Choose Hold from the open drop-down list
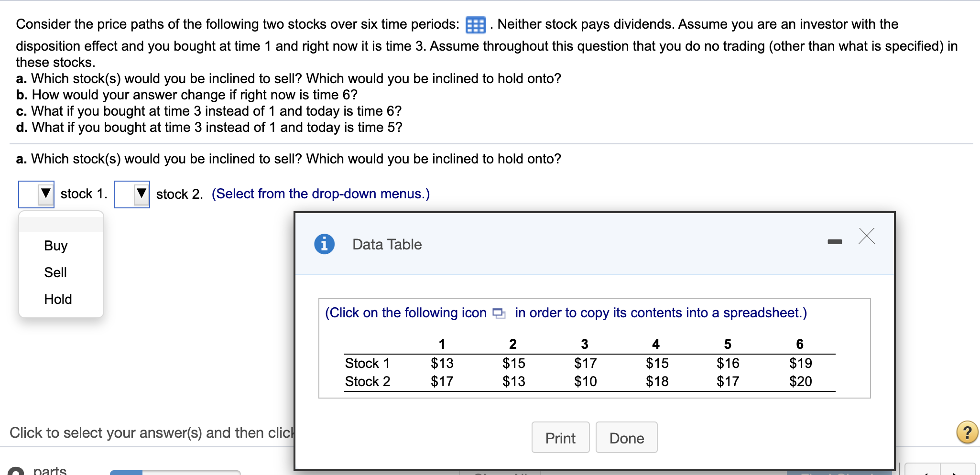Image resolution: width=980 pixels, height=475 pixels. pyautogui.click(x=57, y=299)
